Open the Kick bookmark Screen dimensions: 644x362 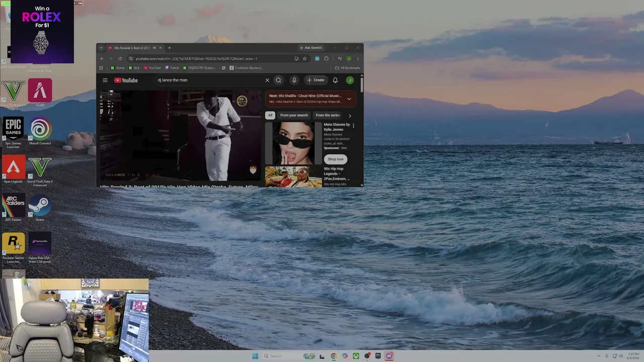[134, 68]
